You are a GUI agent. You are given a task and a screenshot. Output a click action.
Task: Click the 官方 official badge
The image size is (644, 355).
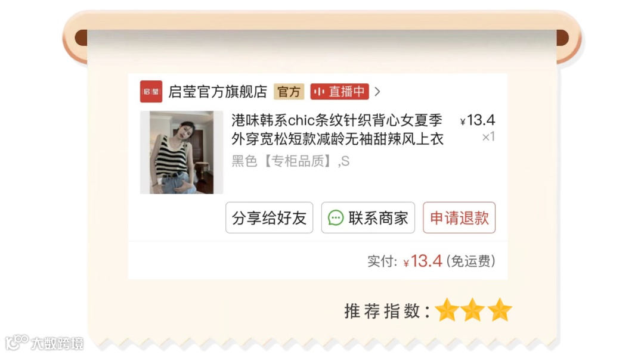[x=289, y=92]
